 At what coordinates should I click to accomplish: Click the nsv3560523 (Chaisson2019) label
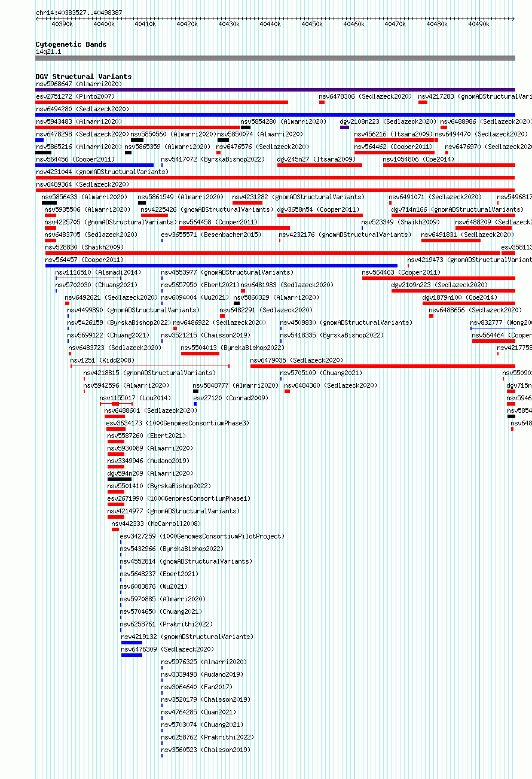[x=206, y=750]
